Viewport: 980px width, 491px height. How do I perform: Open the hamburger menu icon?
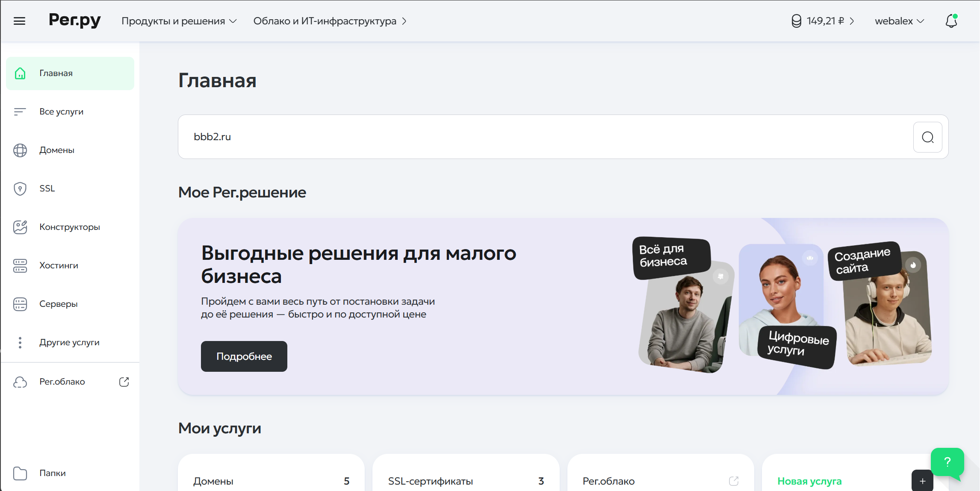click(20, 21)
